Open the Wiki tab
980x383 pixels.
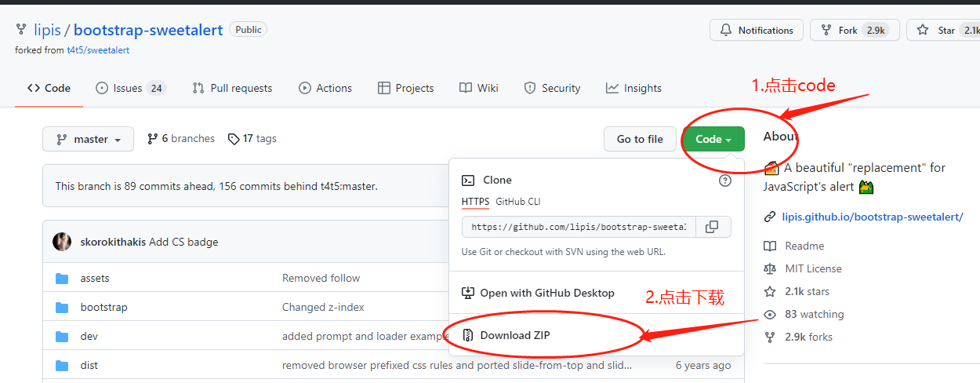pyautogui.click(x=479, y=88)
